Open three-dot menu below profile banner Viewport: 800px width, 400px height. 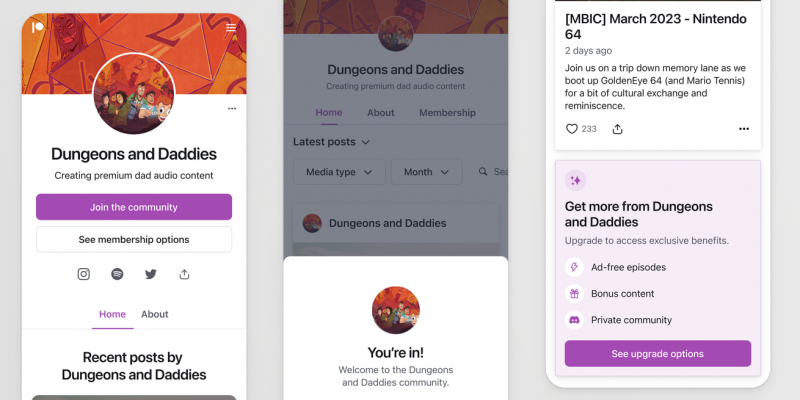(232, 109)
